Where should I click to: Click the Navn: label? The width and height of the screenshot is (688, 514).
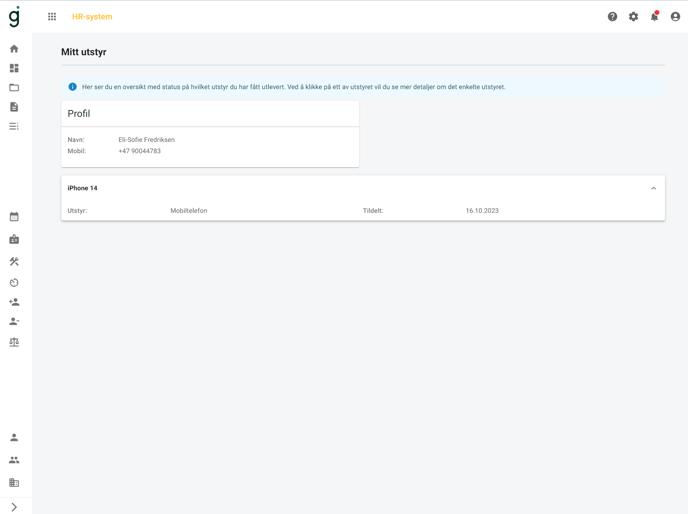(x=76, y=140)
